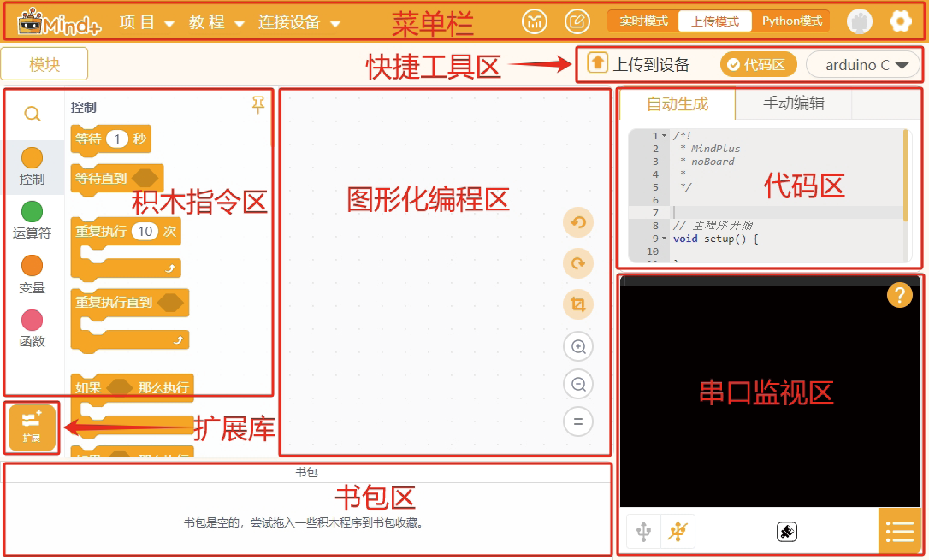
Task: Select the green 运算符 category swatch
Action: 32,211
